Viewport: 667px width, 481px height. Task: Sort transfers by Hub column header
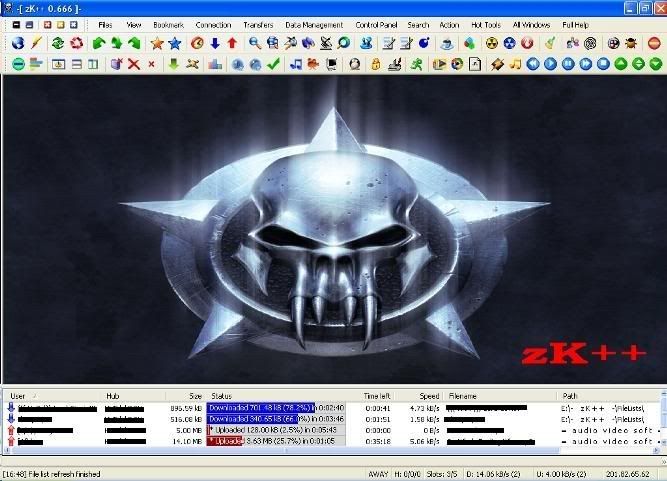[x=134, y=396]
